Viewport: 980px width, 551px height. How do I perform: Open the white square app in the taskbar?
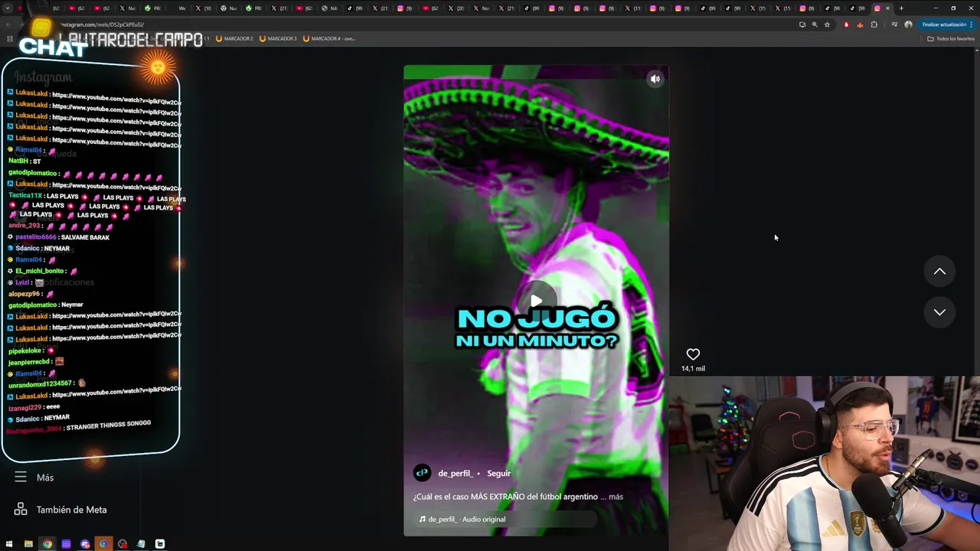click(160, 544)
